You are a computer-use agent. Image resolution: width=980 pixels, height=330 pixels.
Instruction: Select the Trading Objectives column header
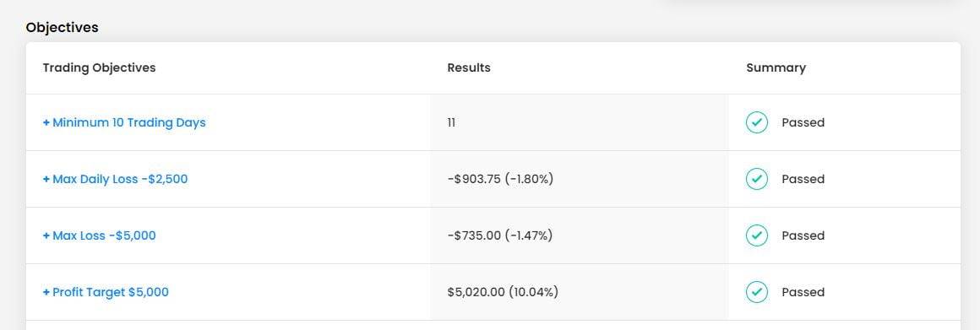pos(99,68)
